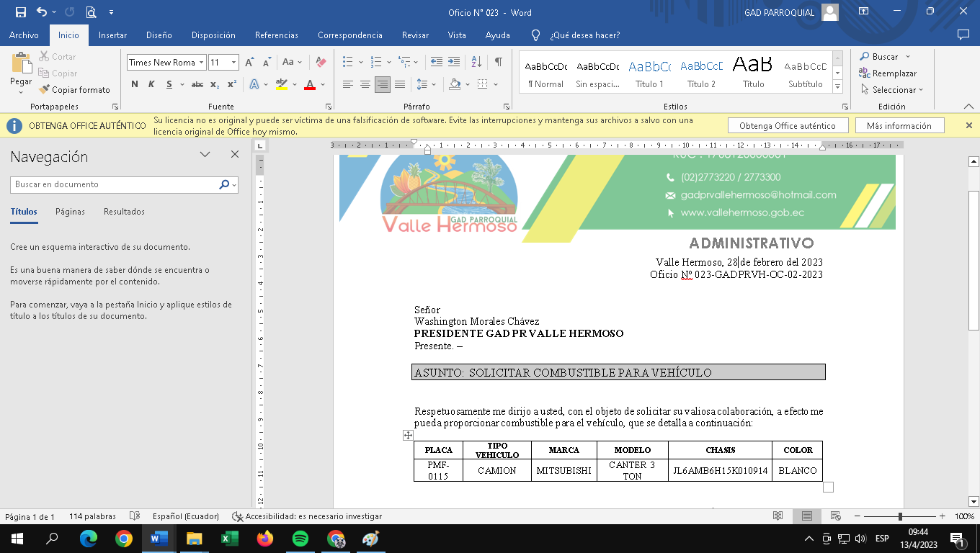Screen dimensions: 980x553
Task: Expand the font size dropdown
Action: [x=233, y=63]
